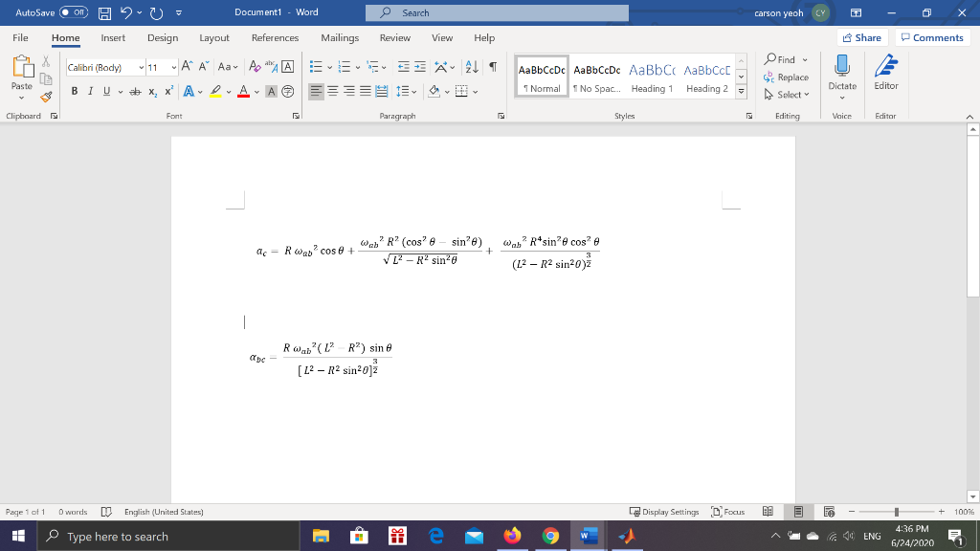Expand the font size dropdown
This screenshot has height=551, width=980.
pyautogui.click(x=173, y=67)
